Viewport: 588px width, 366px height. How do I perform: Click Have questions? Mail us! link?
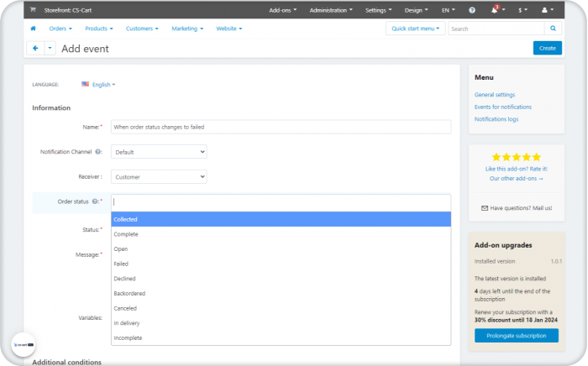[x=521, y=208]
